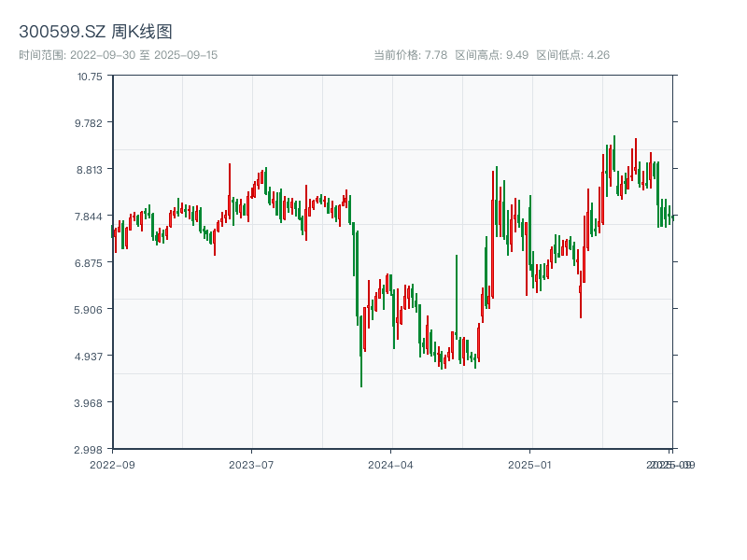Click the 10.75 y-axis label

point(90,77)
